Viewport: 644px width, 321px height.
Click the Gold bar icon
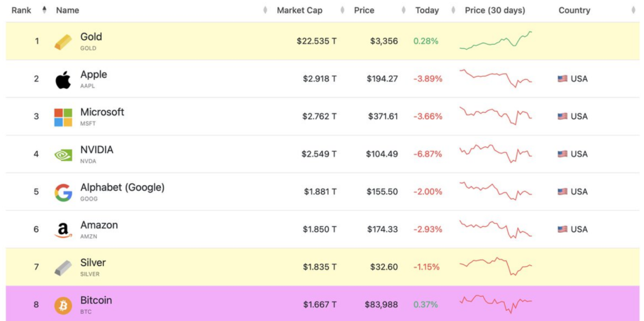[63, 42]
